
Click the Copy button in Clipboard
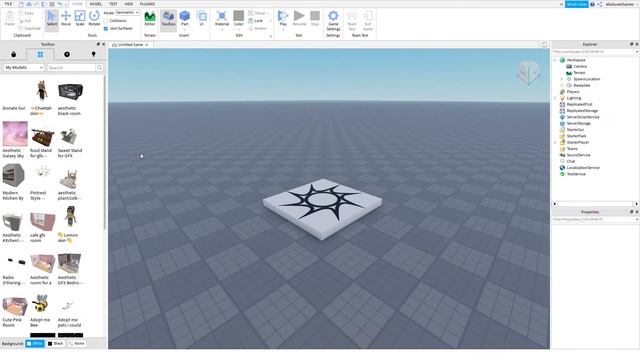coord(26,13)
